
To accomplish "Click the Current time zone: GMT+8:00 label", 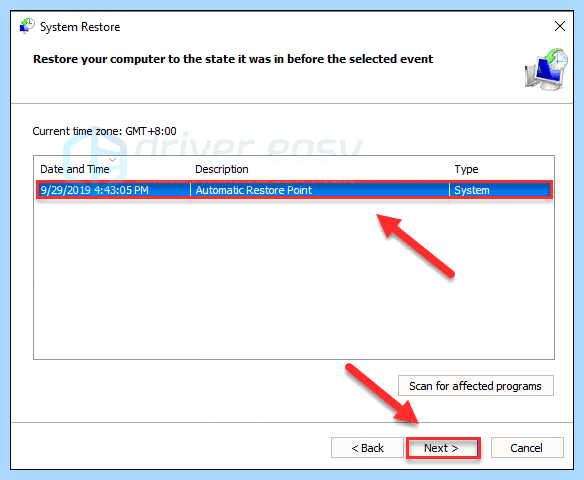I will (104, 131).
